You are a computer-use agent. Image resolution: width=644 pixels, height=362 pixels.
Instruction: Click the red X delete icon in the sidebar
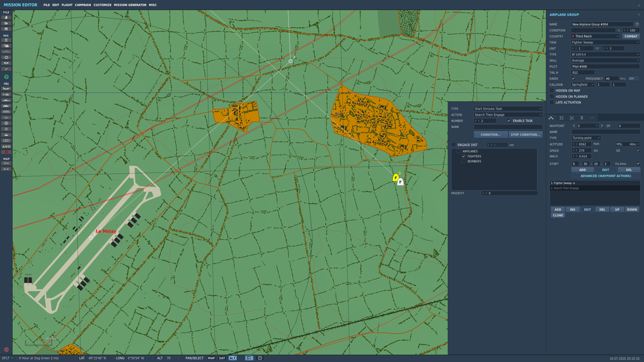6,151
